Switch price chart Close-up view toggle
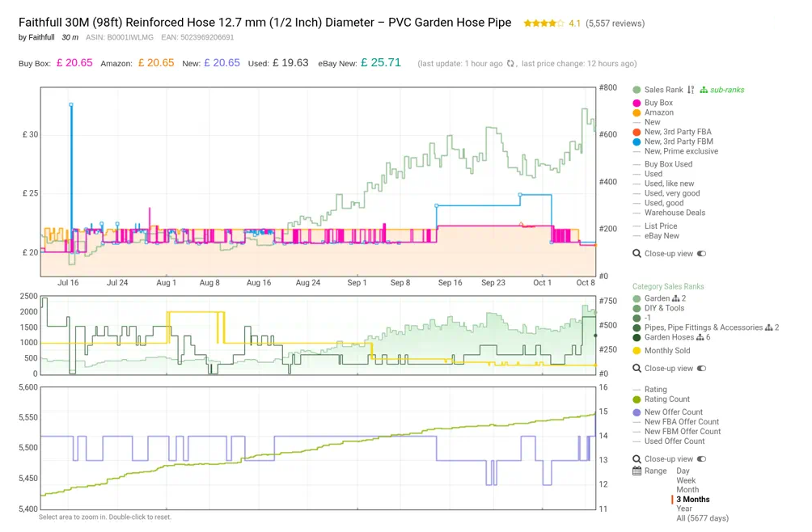The width and height of the screenshot is (812, 532). (702, 254)
